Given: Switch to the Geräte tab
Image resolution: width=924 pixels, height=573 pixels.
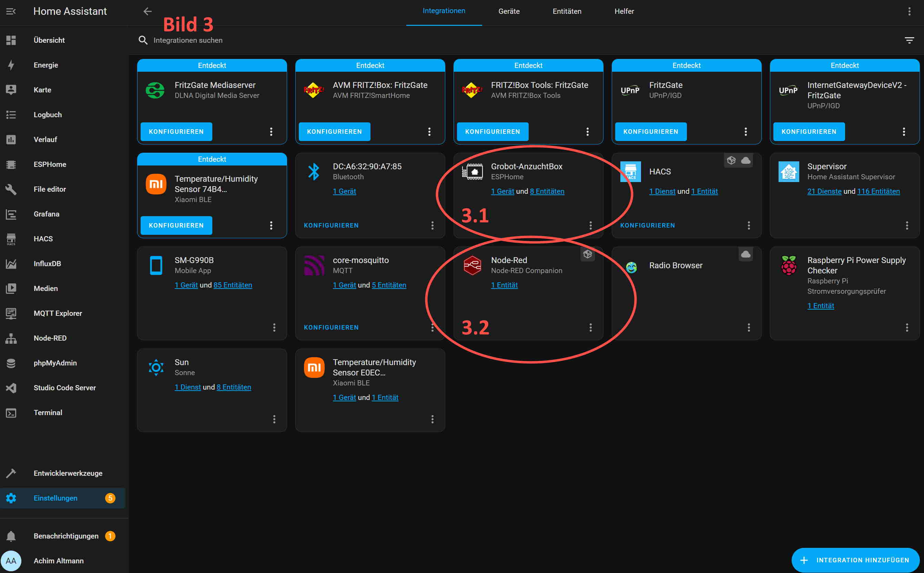Looking at the screenshot, I should click(x=509, y=11).
